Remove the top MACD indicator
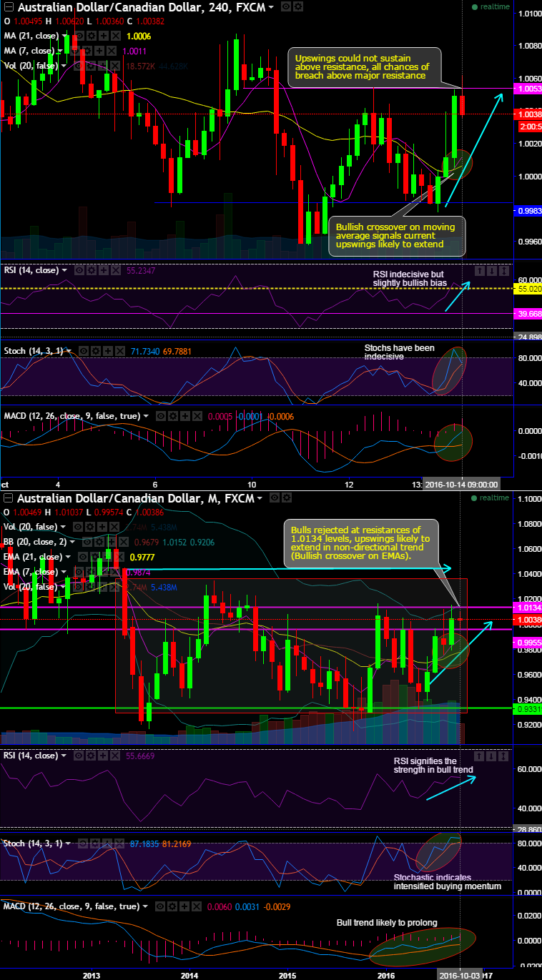Image resolution: width=542 pixels, height=980 pixels. pos(196,416)
